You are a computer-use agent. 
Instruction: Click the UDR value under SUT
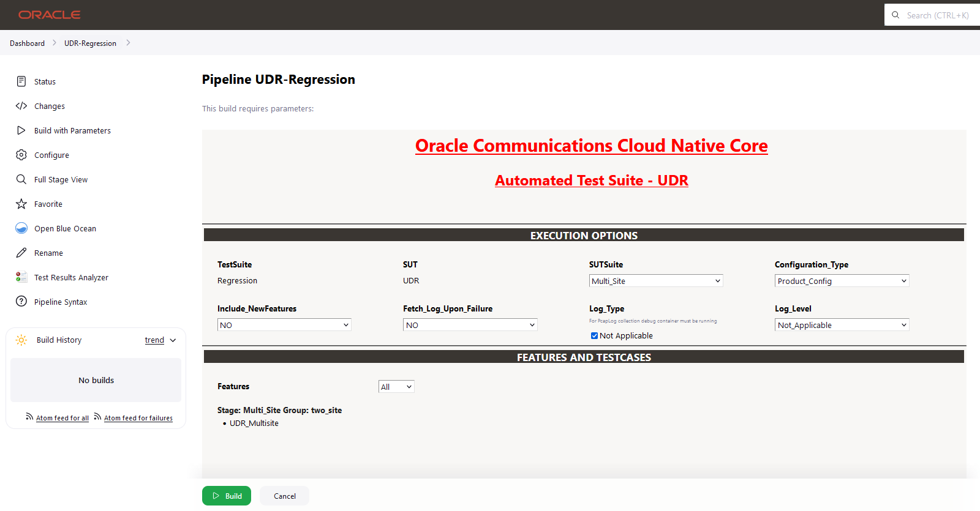(411, 281)
